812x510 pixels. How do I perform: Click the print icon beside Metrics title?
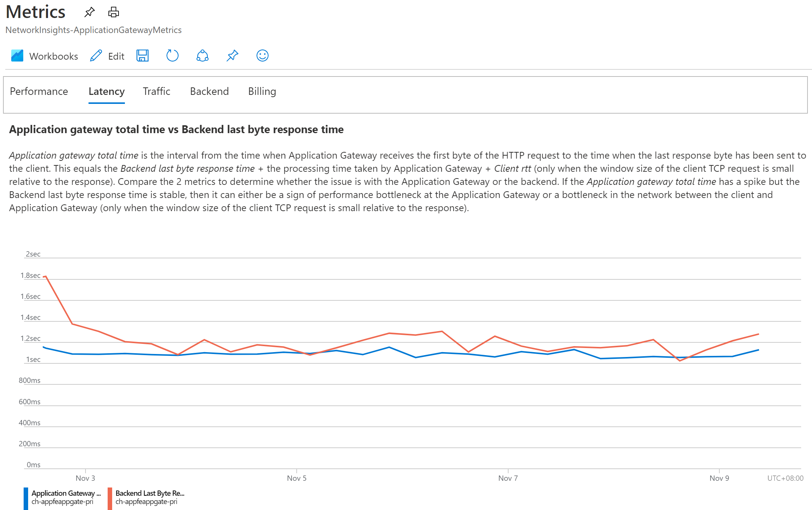(113, 12)
